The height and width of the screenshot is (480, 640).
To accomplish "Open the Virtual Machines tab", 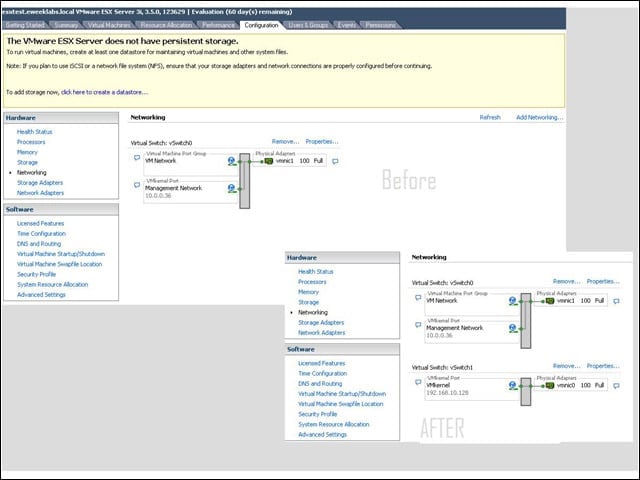I will coord(109,25).
